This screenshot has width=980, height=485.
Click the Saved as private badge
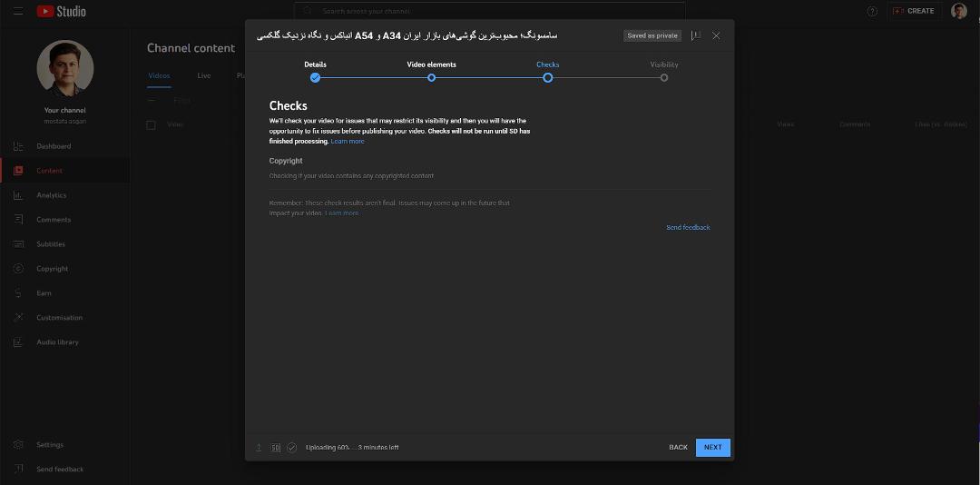click(652, 35)
